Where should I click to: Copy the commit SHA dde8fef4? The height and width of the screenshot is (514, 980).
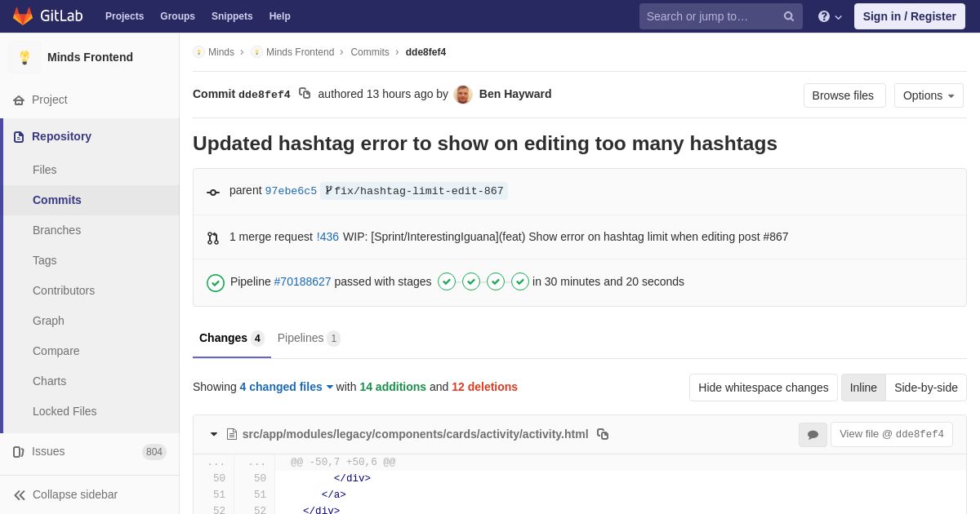[x=305, y=94]
